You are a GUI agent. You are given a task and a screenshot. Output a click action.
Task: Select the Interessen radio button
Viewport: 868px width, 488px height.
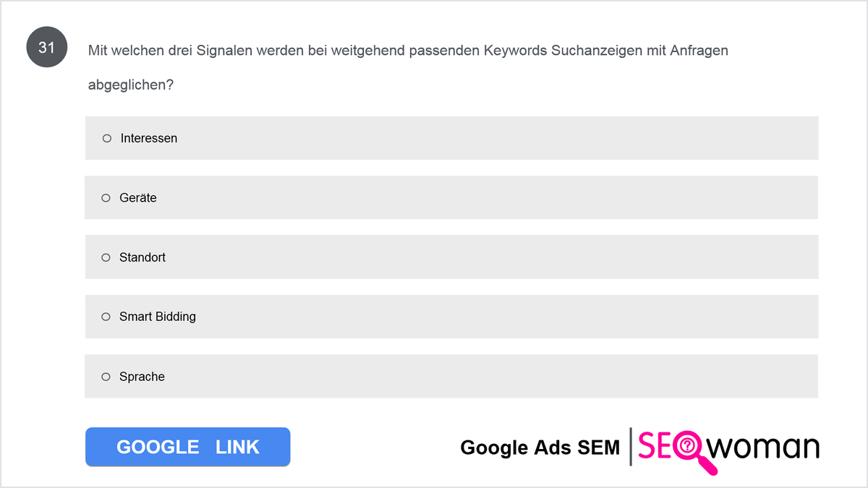coord(107,138)
